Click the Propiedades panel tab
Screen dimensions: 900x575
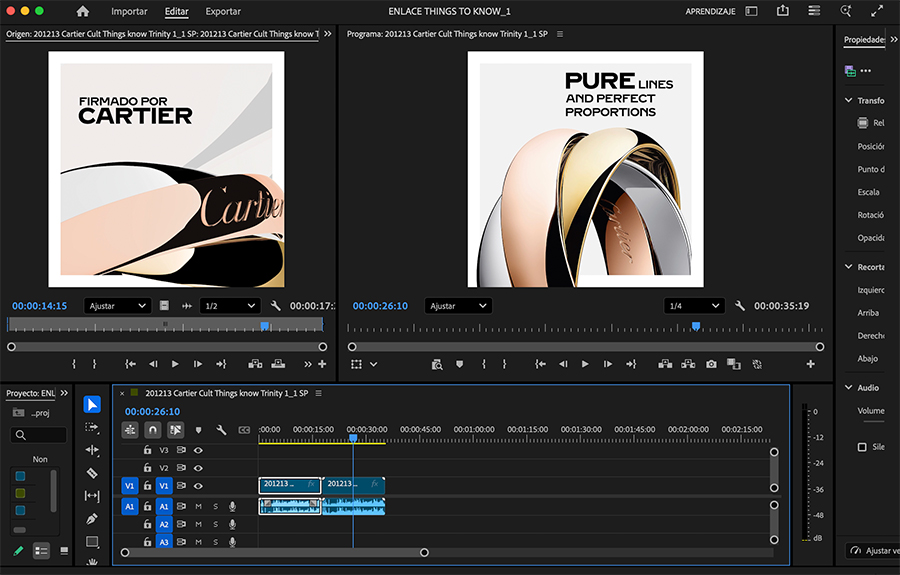coord(864,40)
